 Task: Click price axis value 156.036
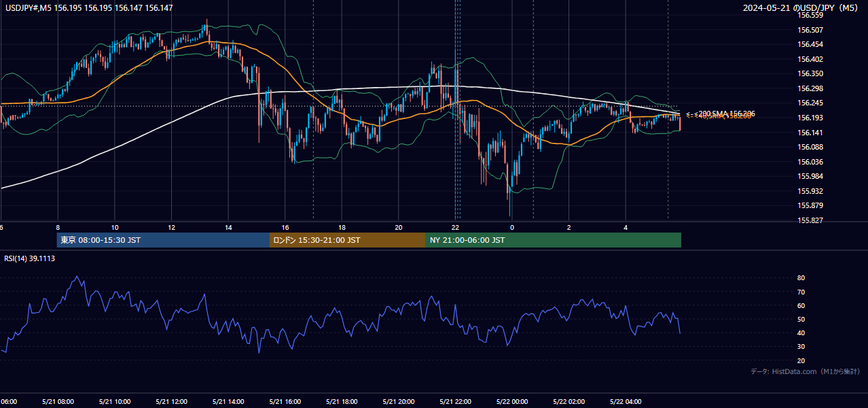click(x=811, y=162)
